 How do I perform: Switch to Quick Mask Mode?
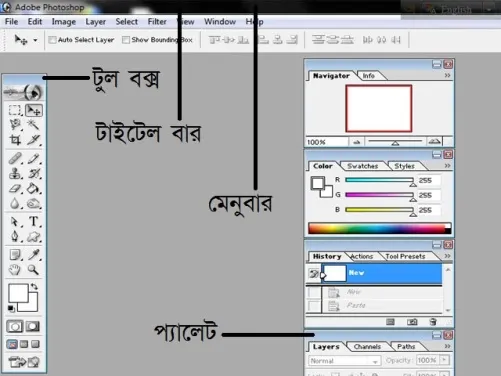(x=33, y=326)
